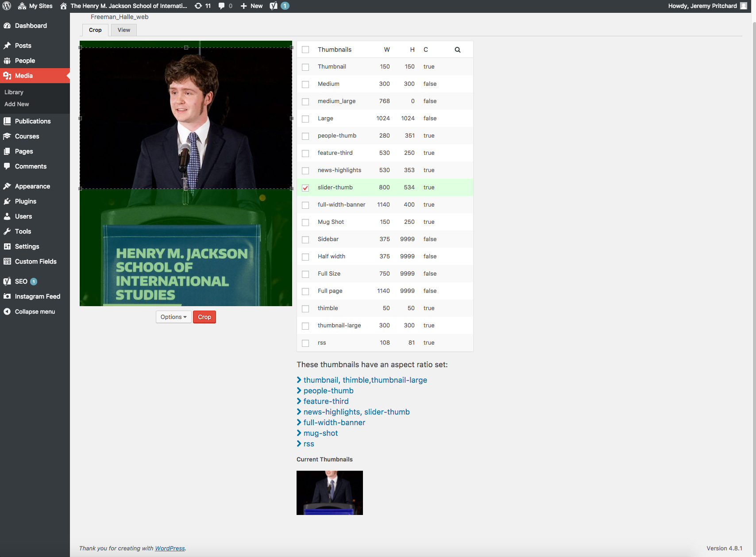Open the Options dropdown
Viewport: 756px width, 557px height.
[x=174, y=317]
